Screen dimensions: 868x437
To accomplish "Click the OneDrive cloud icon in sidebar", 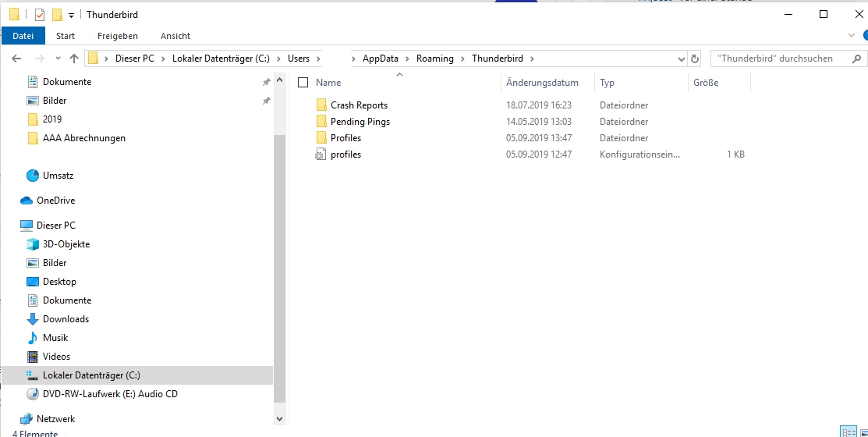I will pos(27,201).
